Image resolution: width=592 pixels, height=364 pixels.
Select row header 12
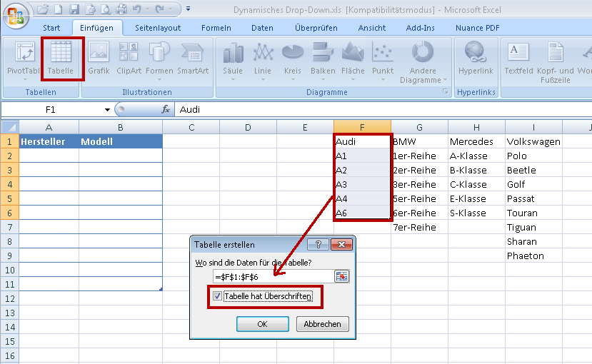pos(10,299)
